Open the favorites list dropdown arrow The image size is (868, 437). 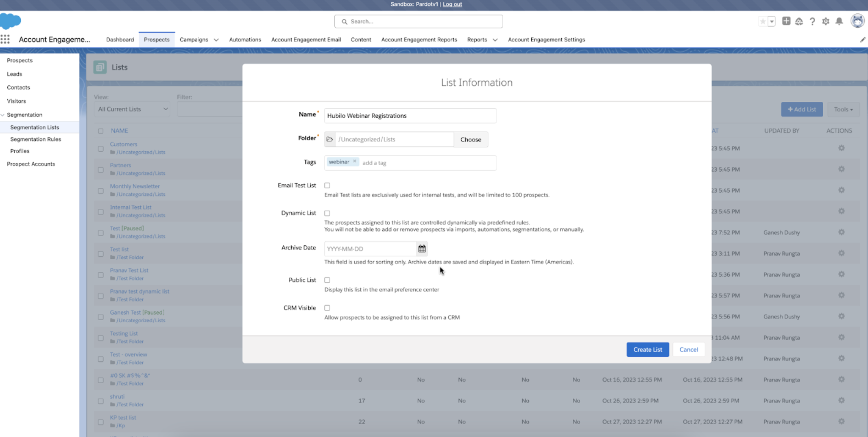click(772, 21)
